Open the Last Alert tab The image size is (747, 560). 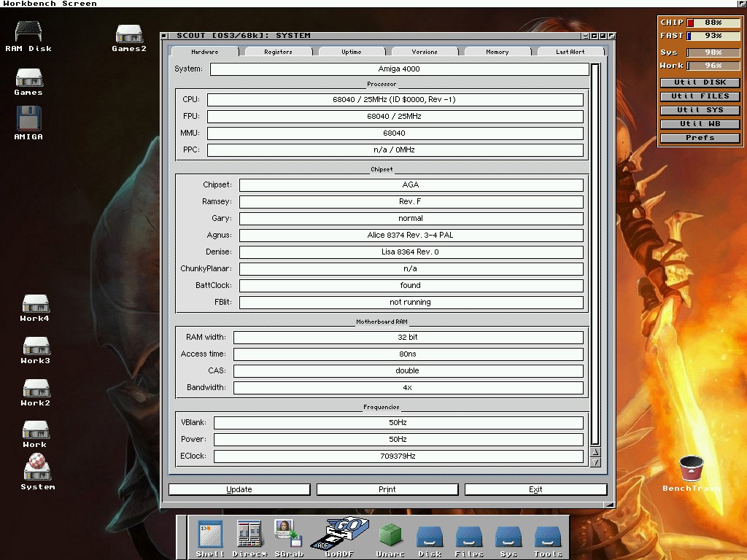click(x=570, y=52)
